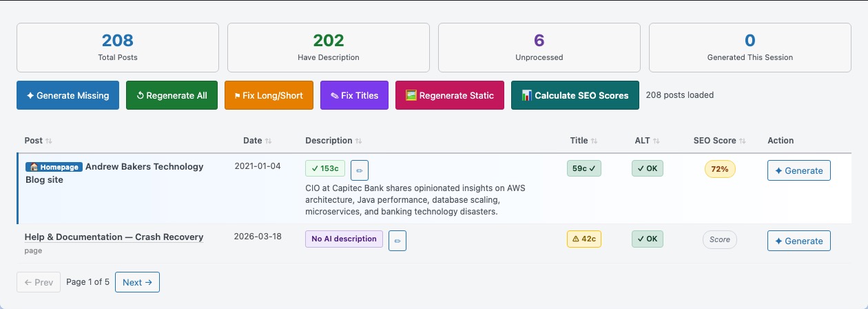The width and height of the screenshot is (868, 309).
Task: Edit description pencil icon for Homepage row
Action: (x=360, y=170)
